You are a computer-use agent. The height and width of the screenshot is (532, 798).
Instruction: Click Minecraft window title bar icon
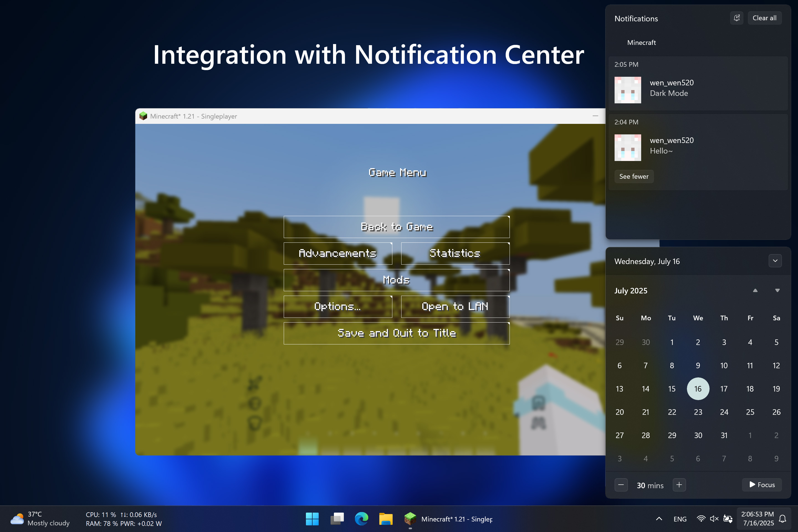click(x=143, y=116)
